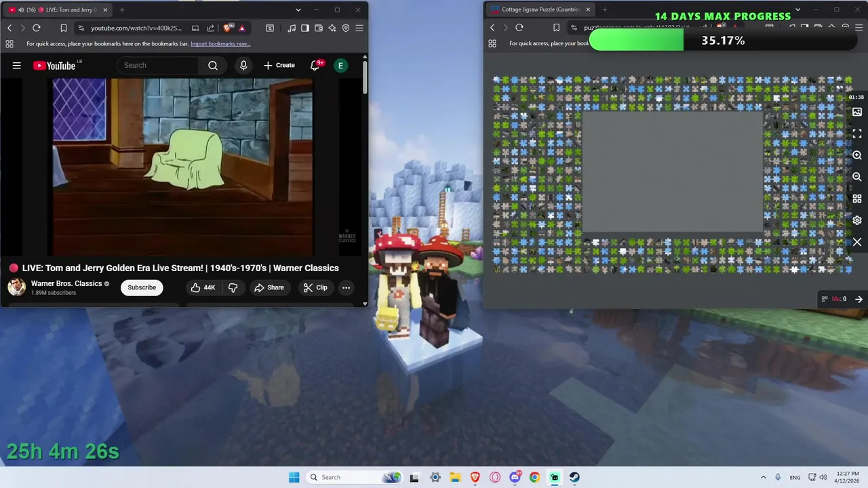The width and height of the screenshot is (868, 488).
Task: Select the LIVE: Tom and Jerry tab
Action: click(x=58, y=9)
